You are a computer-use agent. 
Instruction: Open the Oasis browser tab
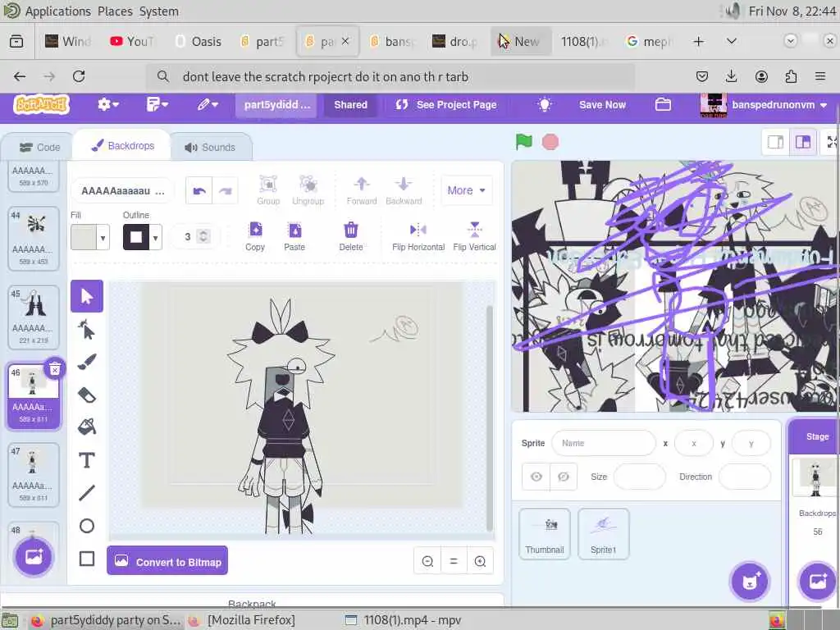pyautogui.click(x=199, y=41)
